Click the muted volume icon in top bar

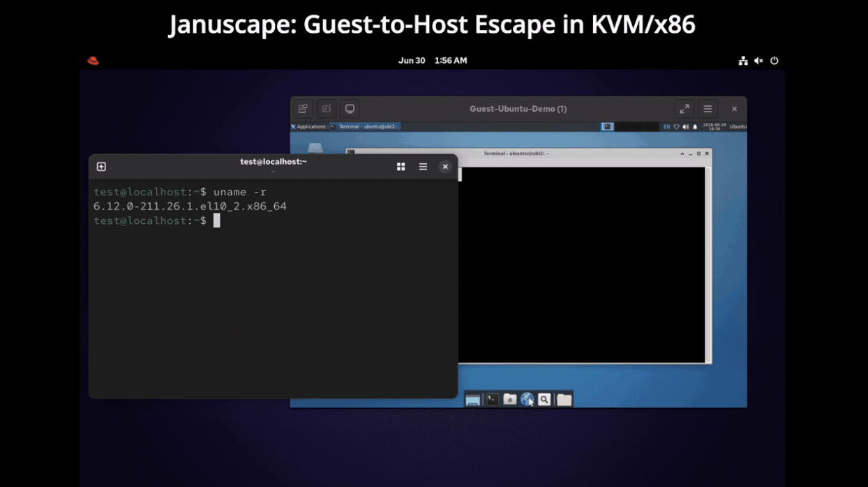(758, 61)
